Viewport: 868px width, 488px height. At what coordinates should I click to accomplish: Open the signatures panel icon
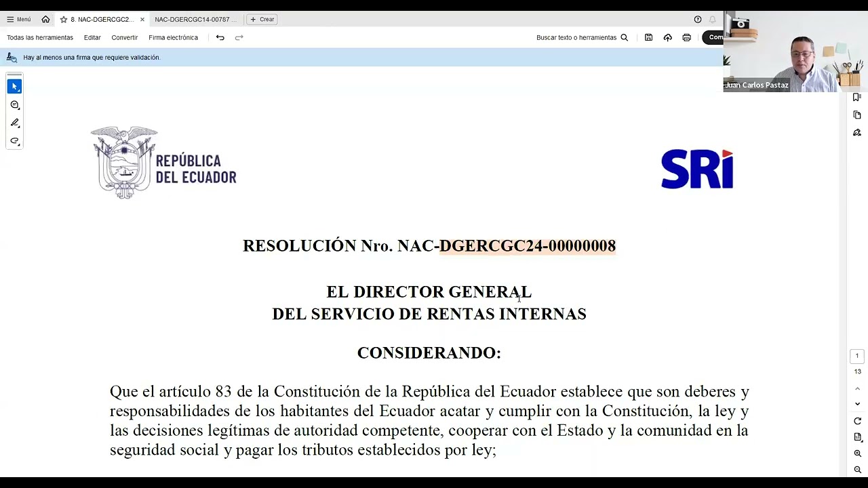(857, 133)
